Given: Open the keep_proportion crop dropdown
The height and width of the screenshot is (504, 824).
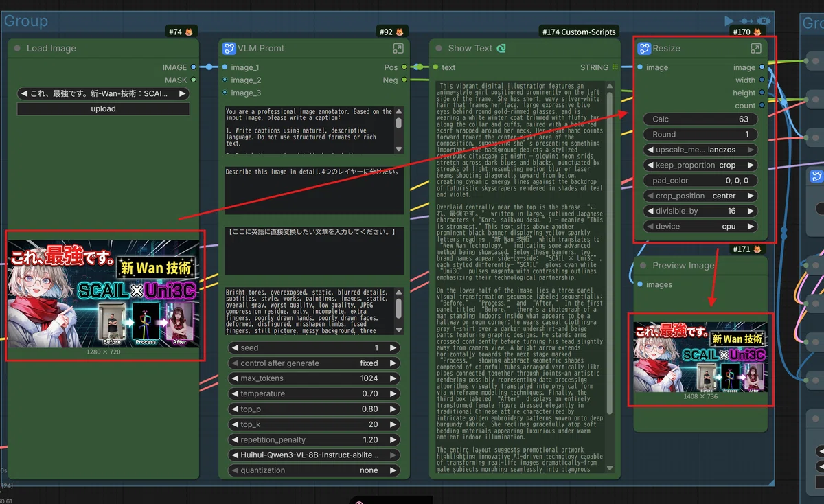Looking at the screenshot, I should (700, 165).
